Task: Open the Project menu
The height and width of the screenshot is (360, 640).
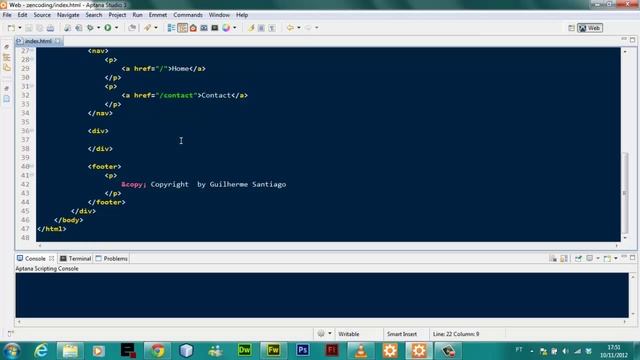Action: 117,15
